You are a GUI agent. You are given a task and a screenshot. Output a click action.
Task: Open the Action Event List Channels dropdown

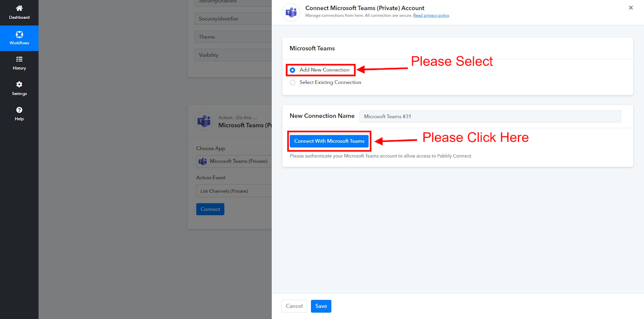click(x=234, y=191)
